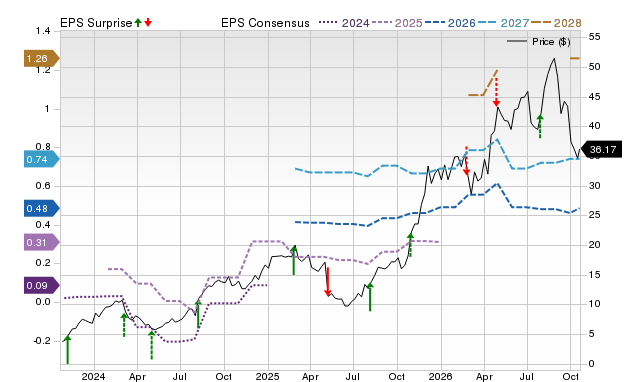Click the 0.09 purple value marker
The width and height of the screenshot is (640, 382).
click(x=42, y=285)
